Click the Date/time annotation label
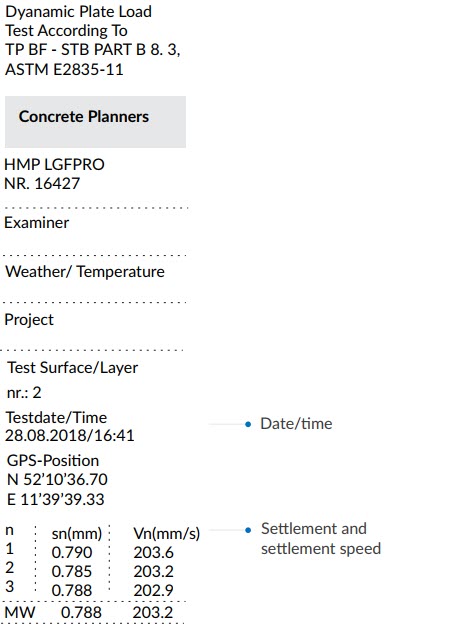Image resolution: width=466 pixels, height=629 pixels. (296, 424)
